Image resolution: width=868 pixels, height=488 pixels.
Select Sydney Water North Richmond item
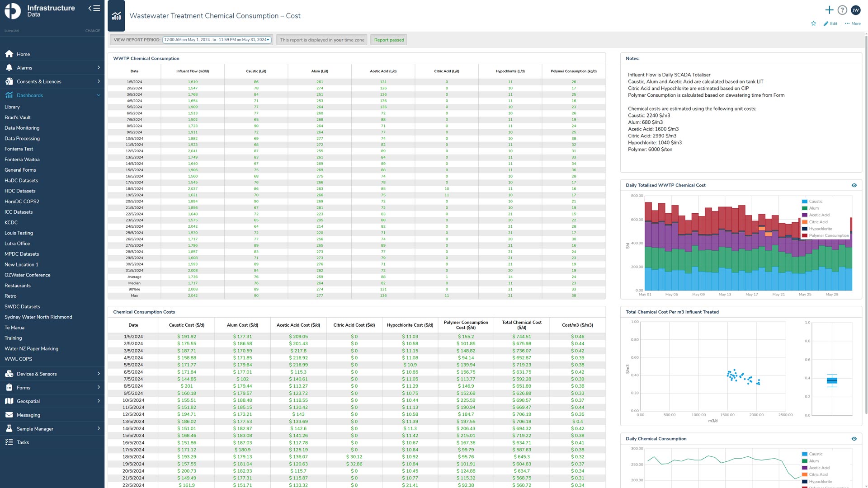click(38, 317)
